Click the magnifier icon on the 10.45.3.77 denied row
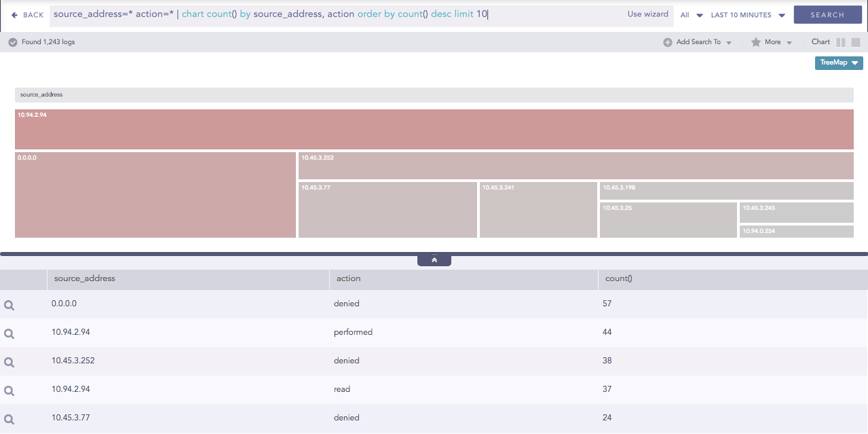This screenshot has height=434, width=868. click(x=9, y=418)
